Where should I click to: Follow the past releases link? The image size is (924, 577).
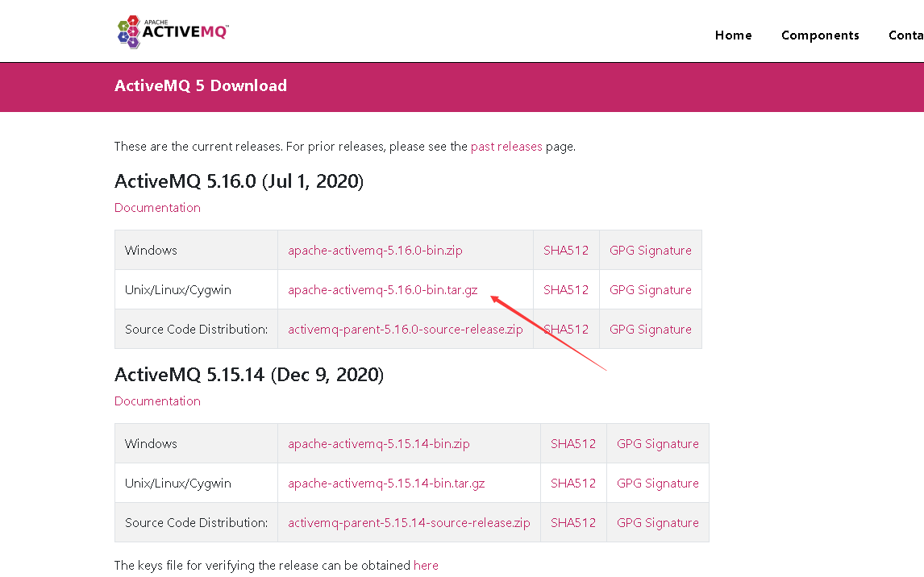[506, 146]
